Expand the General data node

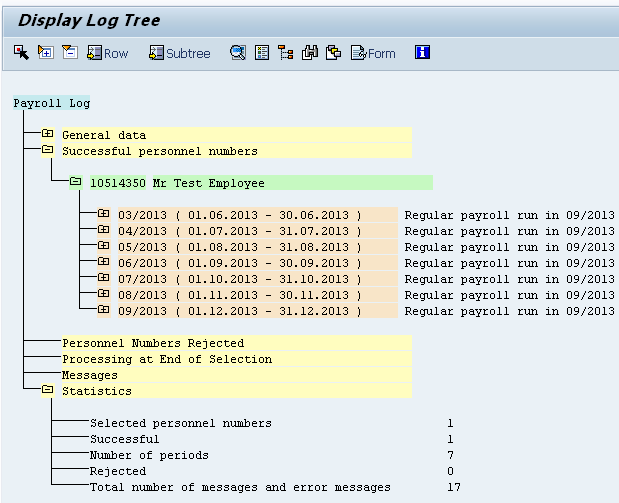(47, 135)
